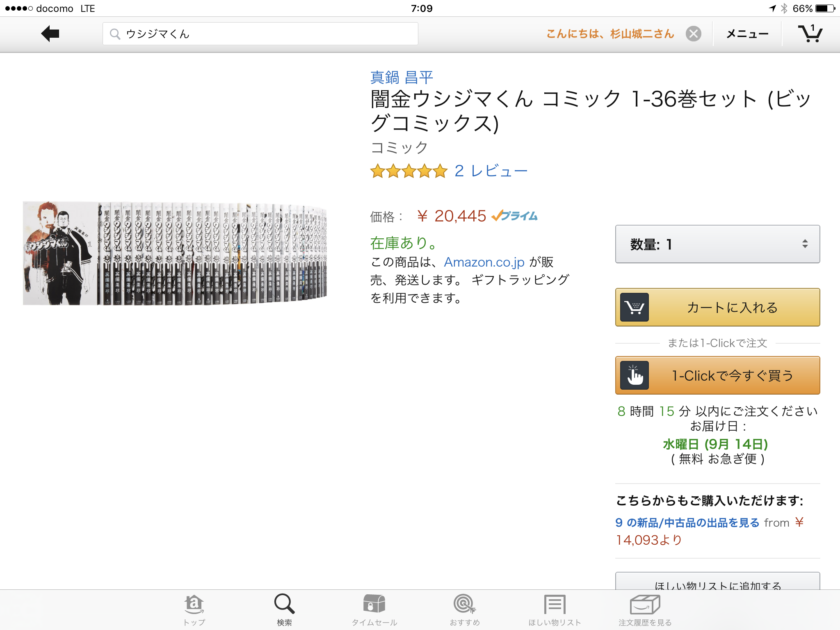This screenshot has width=840, height=630.
Task: Expand the 数量 quantity dropdown
Action: coord(717,244)
